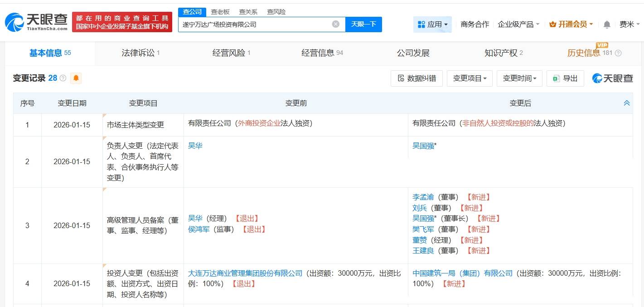The width and height of the screenshot is (644, 307).
Task: Open 数据纠错 data correction
Action: click(x=416, y=78)
